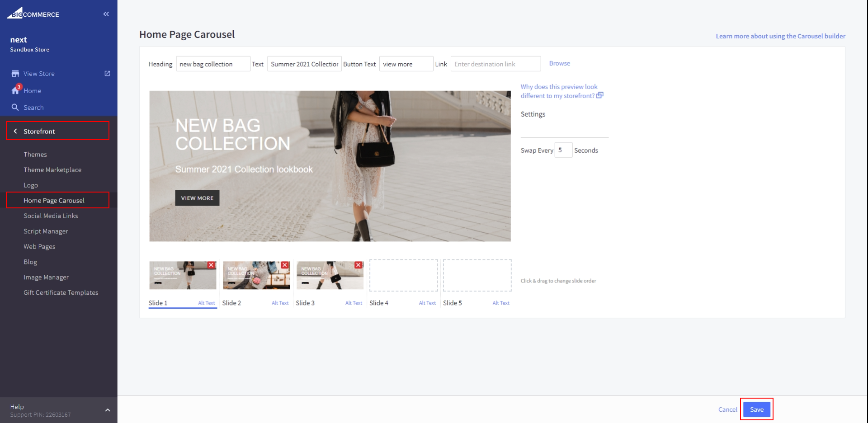This screenshot has width=868, height=423.
Task: Delete Slide 2 using red X
Action: click(x=285, y=265)
